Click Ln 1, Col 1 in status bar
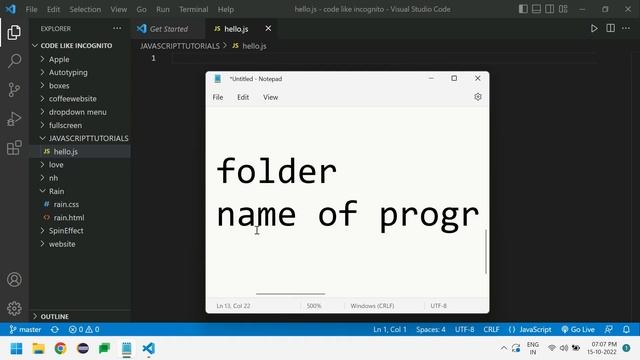The width and height of the screenshot is (640, 360). click(389, 329)
